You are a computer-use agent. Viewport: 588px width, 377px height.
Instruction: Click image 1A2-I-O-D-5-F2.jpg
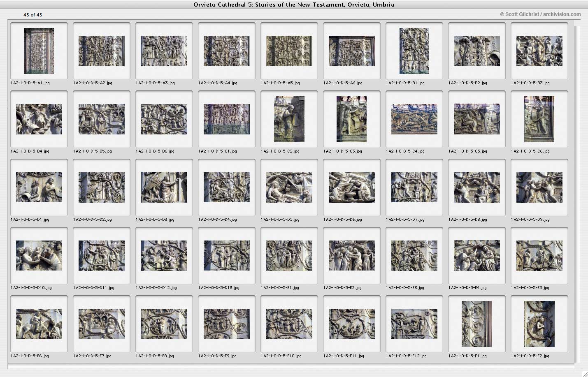(539, 324)
